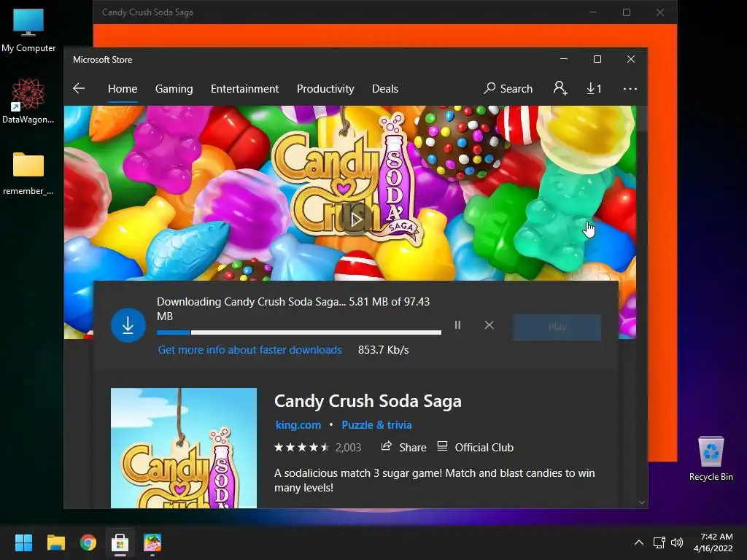Image resolution: width=747 pixels, height=560 pixels.
Task: Open the network status tray icon
Action: [659, 542]
